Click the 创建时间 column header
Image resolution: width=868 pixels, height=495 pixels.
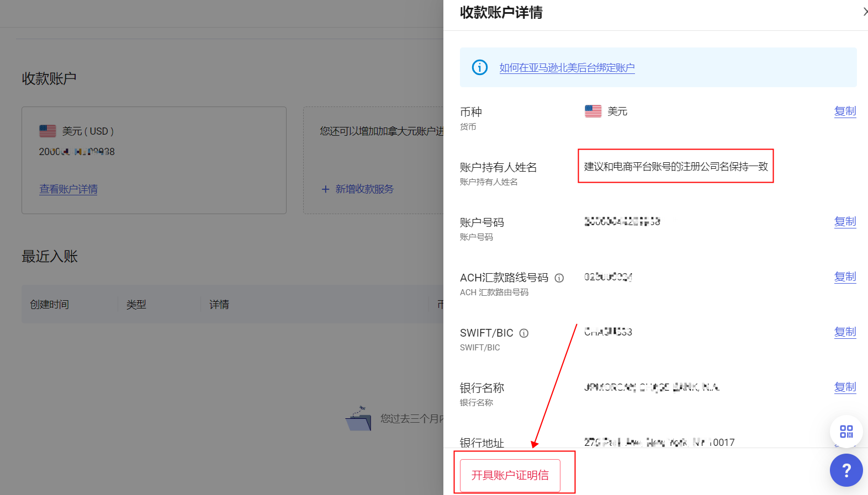50,305
